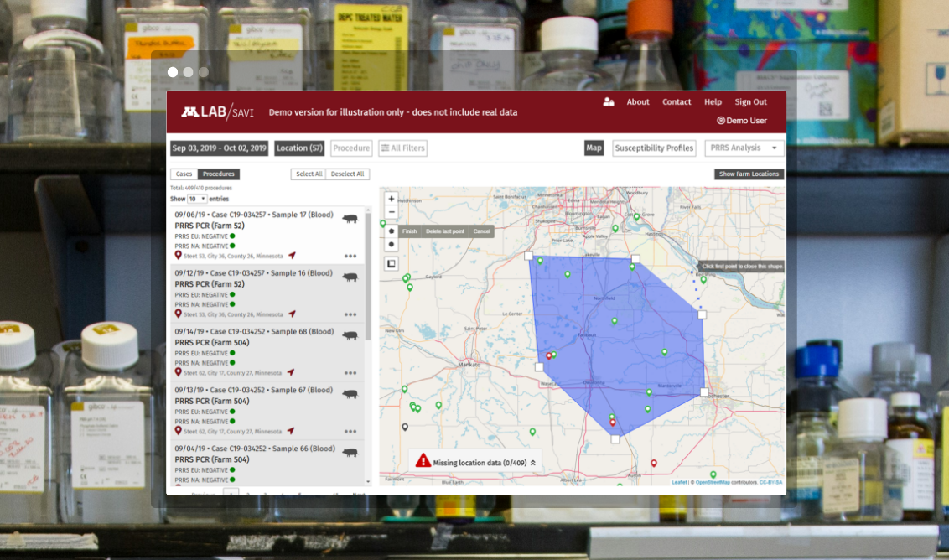Viewport: 949px width, 560px height.
Task: Click pig icon for Sample 17 entry
Action: tap(350, 219)
